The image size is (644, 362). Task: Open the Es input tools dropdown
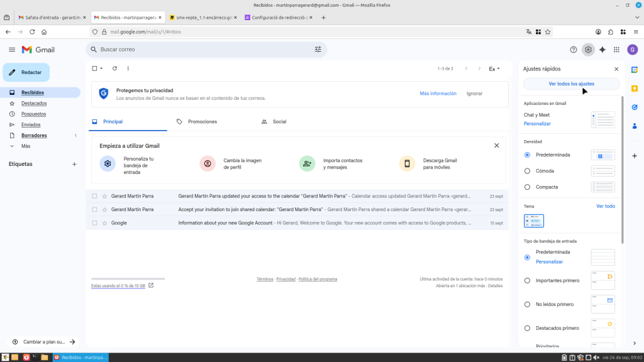[x=494, y=69]
